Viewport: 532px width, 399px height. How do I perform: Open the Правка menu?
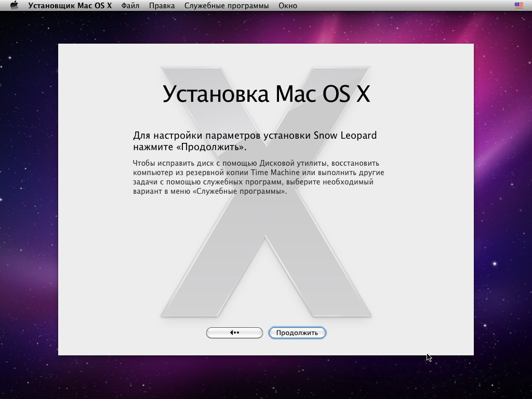click(162, 6)
